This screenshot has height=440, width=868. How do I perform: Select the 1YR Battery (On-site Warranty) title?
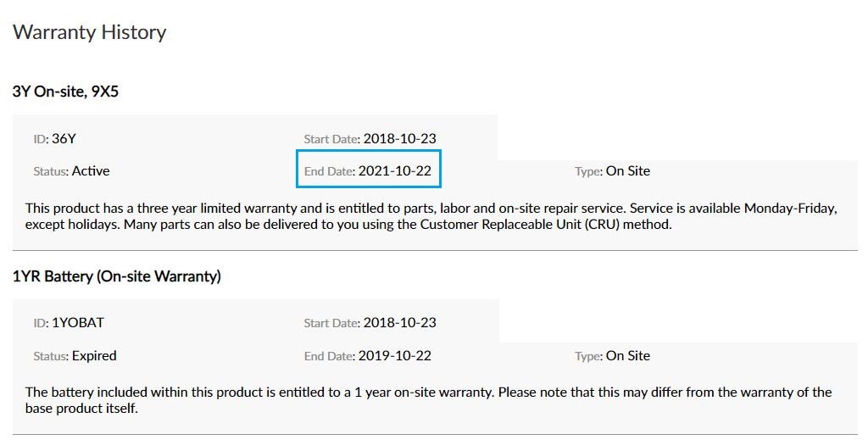(117, 276)
